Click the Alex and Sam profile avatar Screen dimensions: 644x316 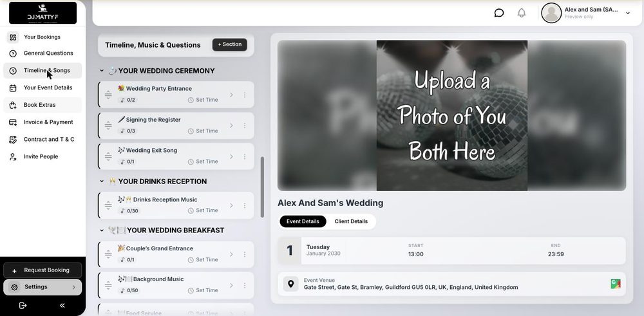(x=551, y=13)
